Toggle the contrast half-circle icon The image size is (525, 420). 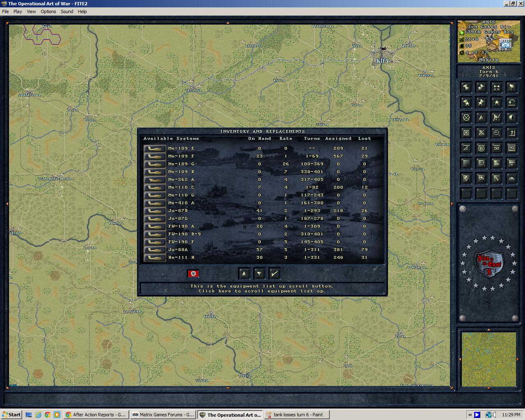tap(511, 117)
